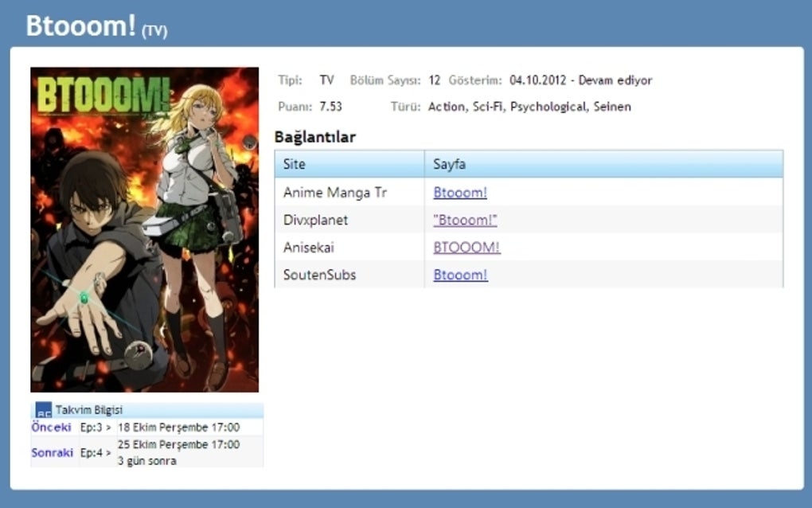The height and width of the screenshot is (508, 812).
Task: Click the air date 04.10.2012 - Devam ediyor
Action: [x=580, y=80]
